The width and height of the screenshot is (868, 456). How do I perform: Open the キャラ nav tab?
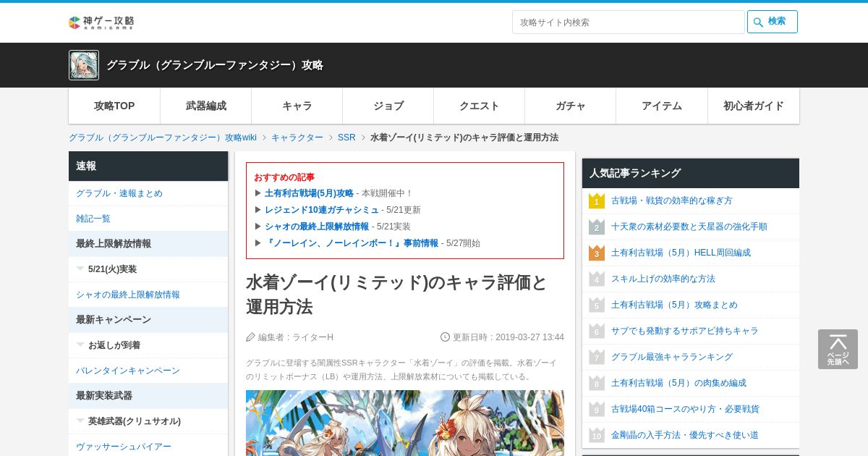tap(297, 106)
